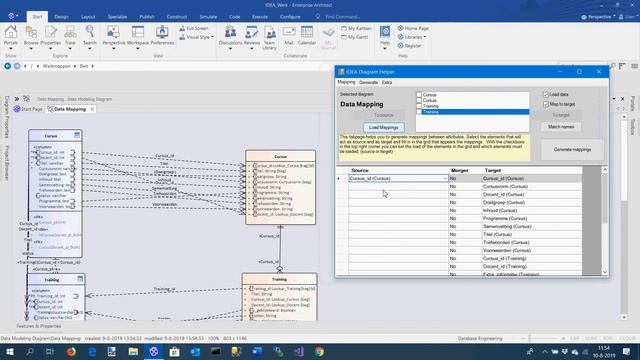Open the Perspective dropdown under View group
This screenshot has width=640, height=360.
(x=113, y=49)
